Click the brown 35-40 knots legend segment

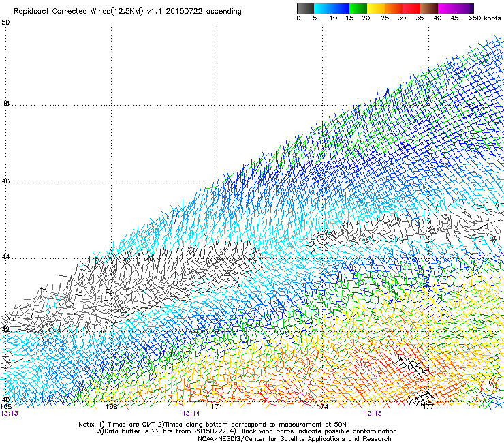tap(429, 8)
